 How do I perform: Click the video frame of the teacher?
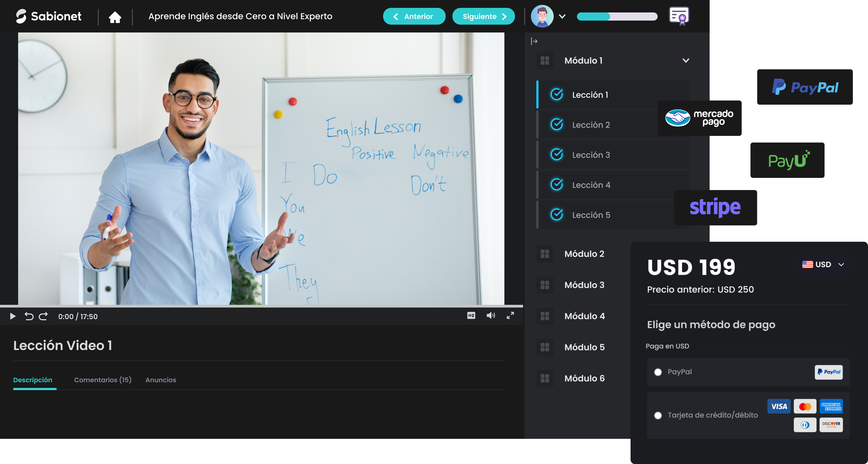pos(261,168)
